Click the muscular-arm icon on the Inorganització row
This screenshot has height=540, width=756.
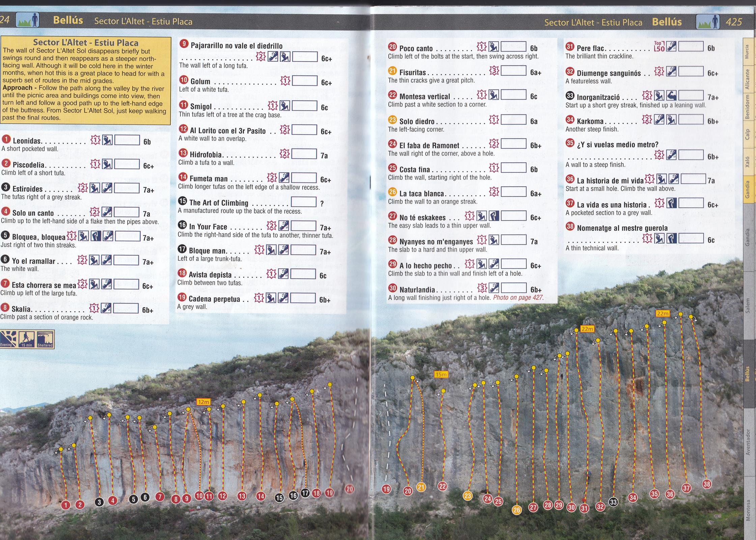point(671,96)
